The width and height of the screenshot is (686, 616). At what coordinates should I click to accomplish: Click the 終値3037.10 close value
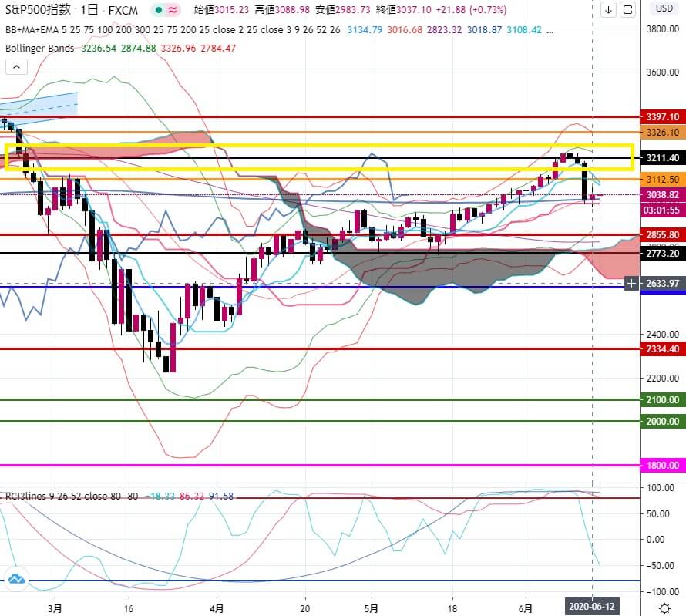point(403,9)
